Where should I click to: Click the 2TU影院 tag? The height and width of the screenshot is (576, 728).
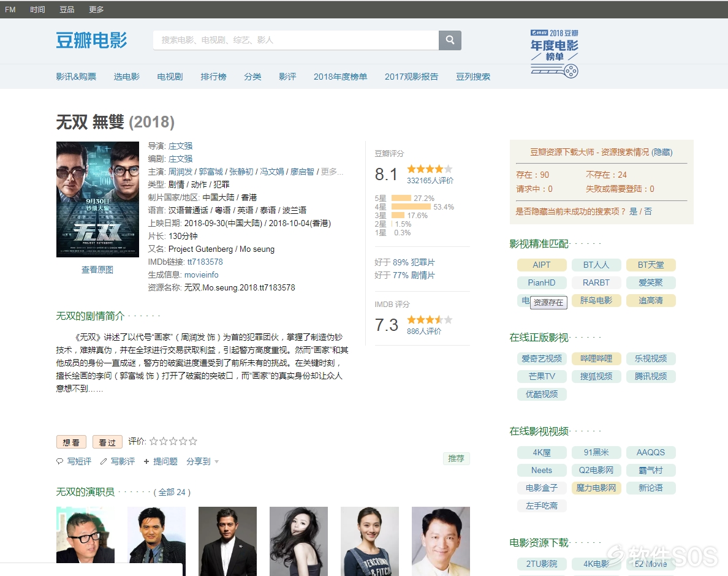[x=542, y=564]
